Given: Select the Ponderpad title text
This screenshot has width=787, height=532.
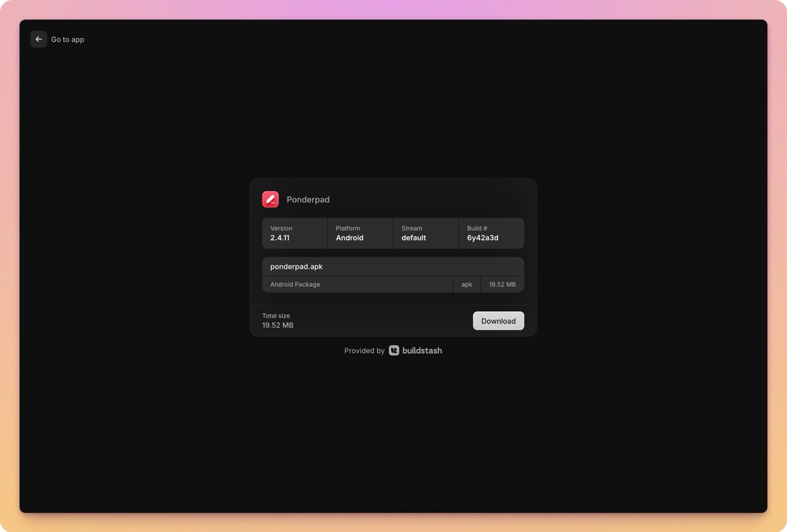Looking at the screenshot, I should click(307, 199).
